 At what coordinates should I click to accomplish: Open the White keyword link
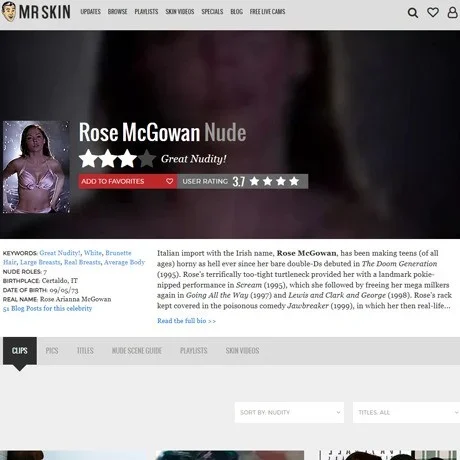(93, 253)
